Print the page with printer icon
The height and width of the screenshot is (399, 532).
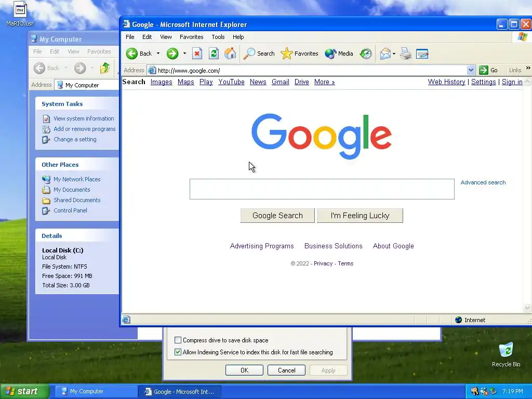point(405,54)
